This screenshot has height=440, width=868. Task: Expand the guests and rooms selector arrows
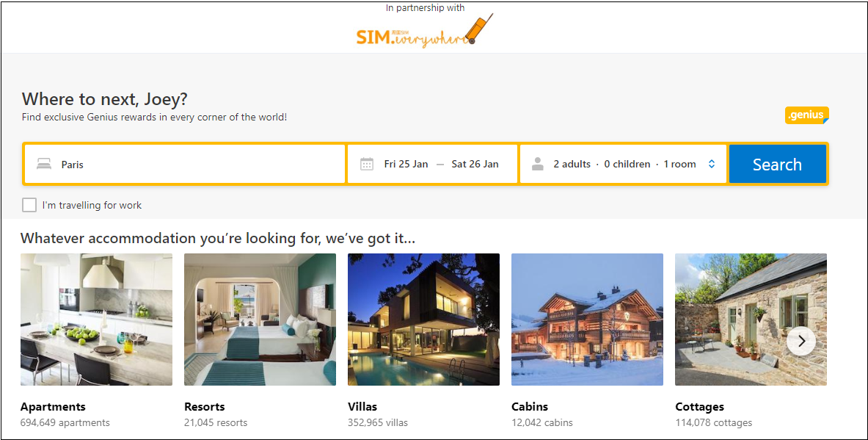(x=711, y=164)
